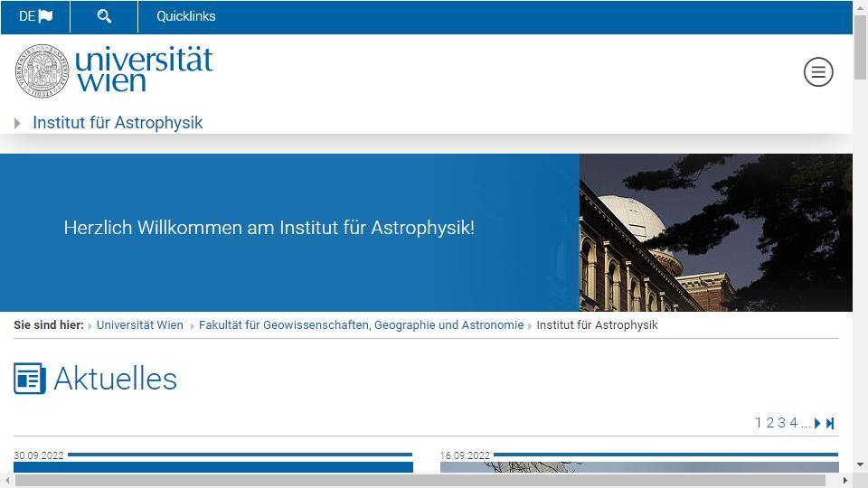Open the Fakultät für Geowissenschaften breadcrumb

point(361,325)
